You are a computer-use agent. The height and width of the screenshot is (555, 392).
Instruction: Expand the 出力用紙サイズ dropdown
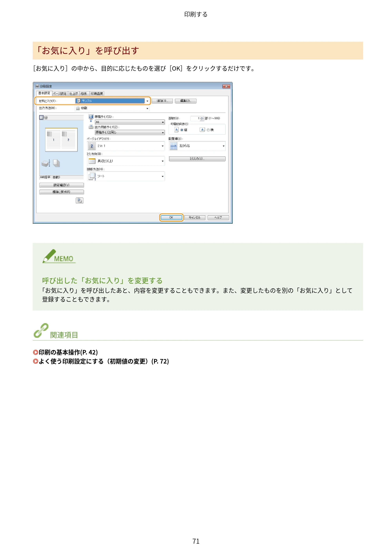130,132
